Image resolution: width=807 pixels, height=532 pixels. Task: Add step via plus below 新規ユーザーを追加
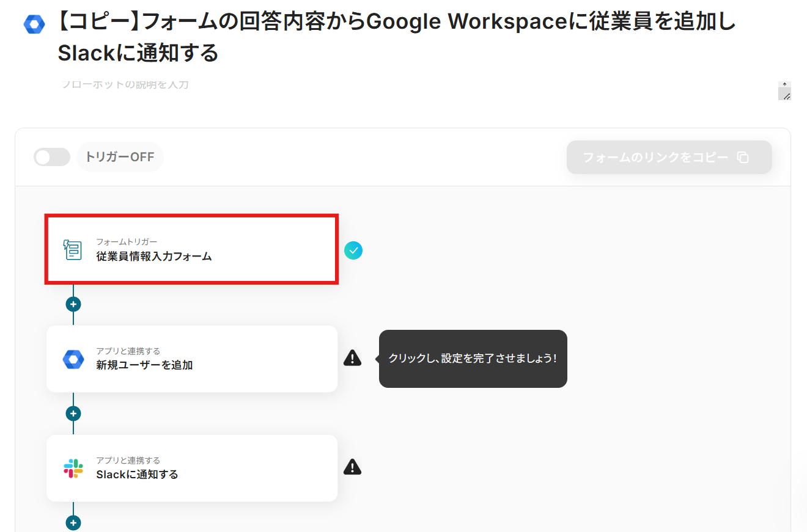pos(73,414)
